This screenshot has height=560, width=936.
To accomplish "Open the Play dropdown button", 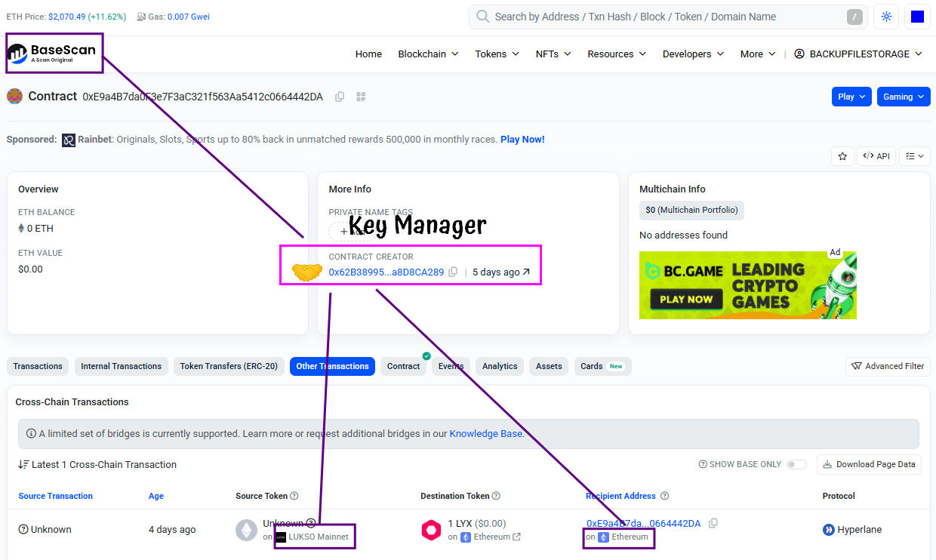I will 851,97.
